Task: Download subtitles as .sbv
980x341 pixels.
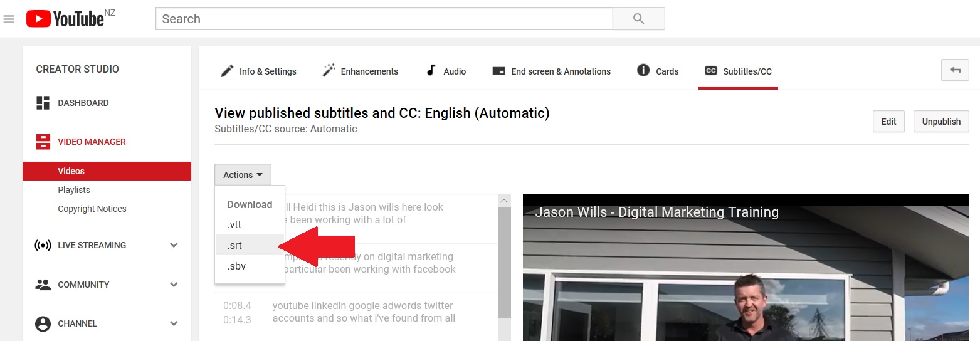Action: coord(250,266)
